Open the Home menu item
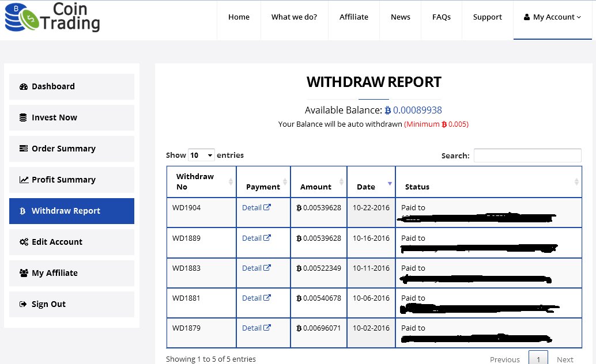Image resolution: width=596 pixels, height=364 pixels. [239, 17]
